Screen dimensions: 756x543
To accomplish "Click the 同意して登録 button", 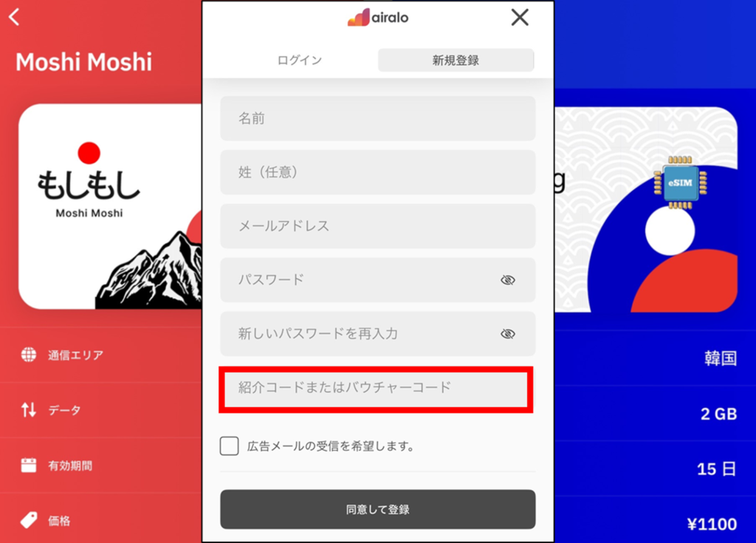I will tap(378, 509).
